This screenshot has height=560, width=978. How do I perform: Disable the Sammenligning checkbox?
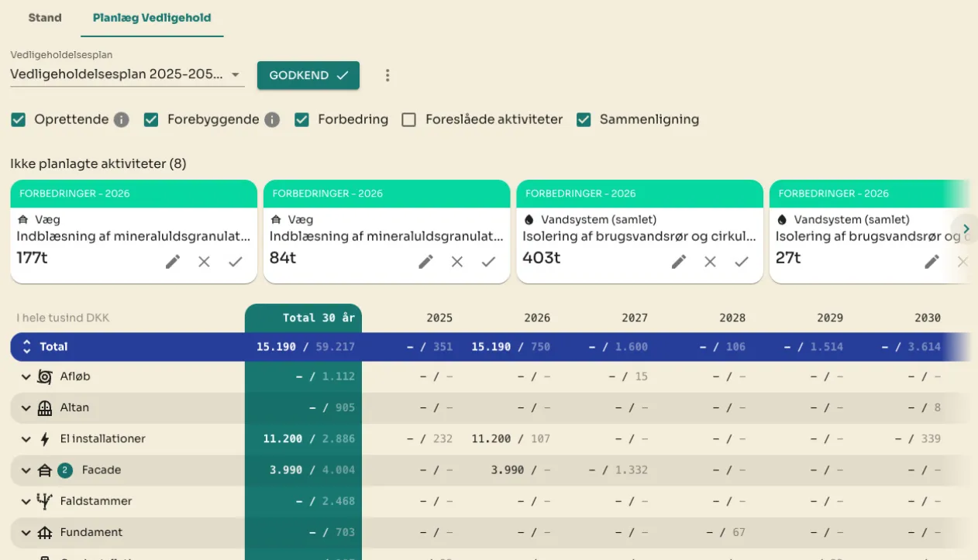tap(583, 119)
